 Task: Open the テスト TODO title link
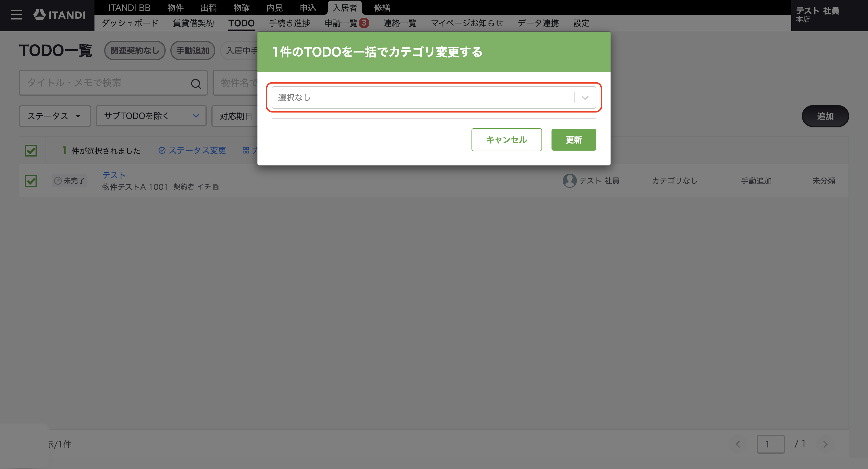(114, 175)
